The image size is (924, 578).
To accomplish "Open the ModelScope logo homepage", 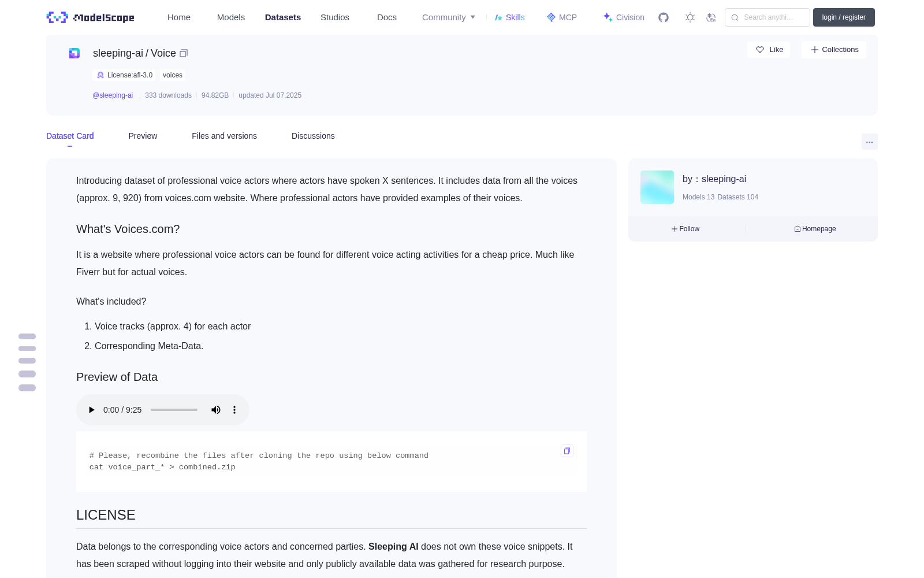I will click(x=90, y=17).
